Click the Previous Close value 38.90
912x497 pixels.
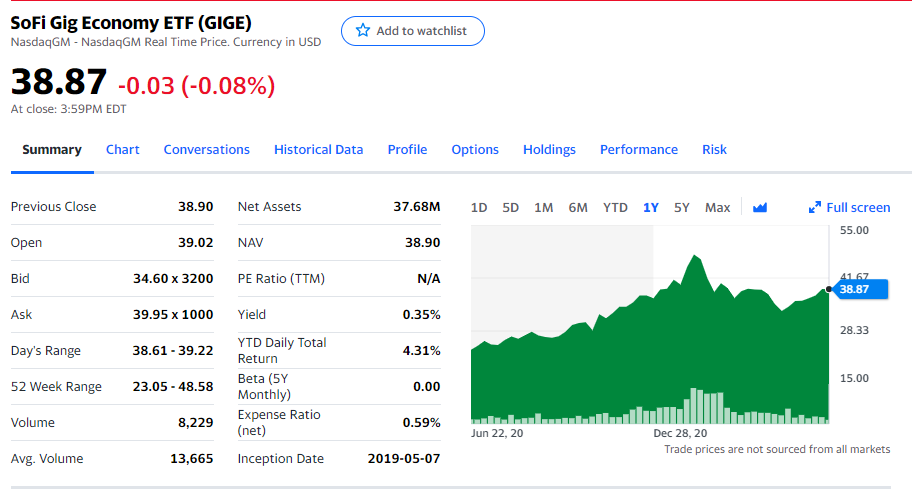(x=195, y=207)
